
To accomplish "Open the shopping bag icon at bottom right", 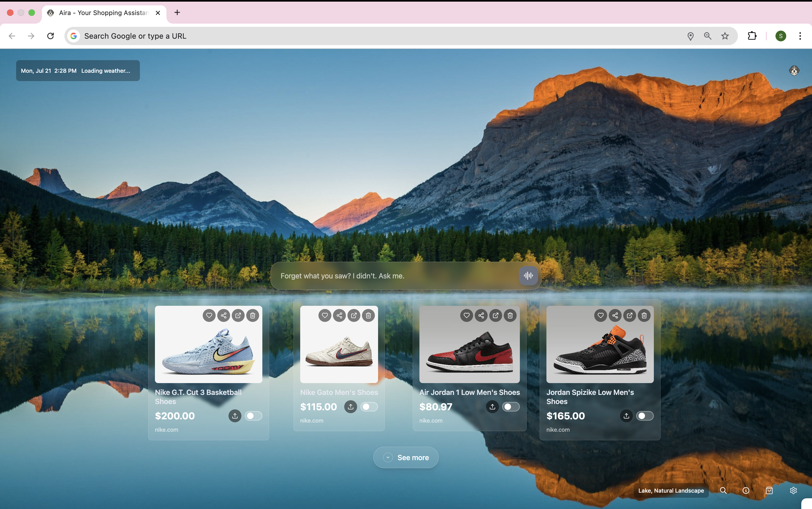I will click(769, 490).
